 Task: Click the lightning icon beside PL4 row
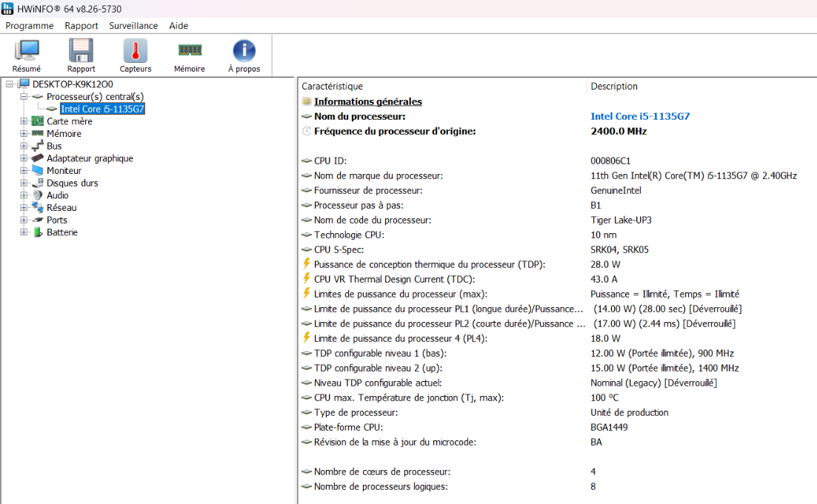pos(307,338)
